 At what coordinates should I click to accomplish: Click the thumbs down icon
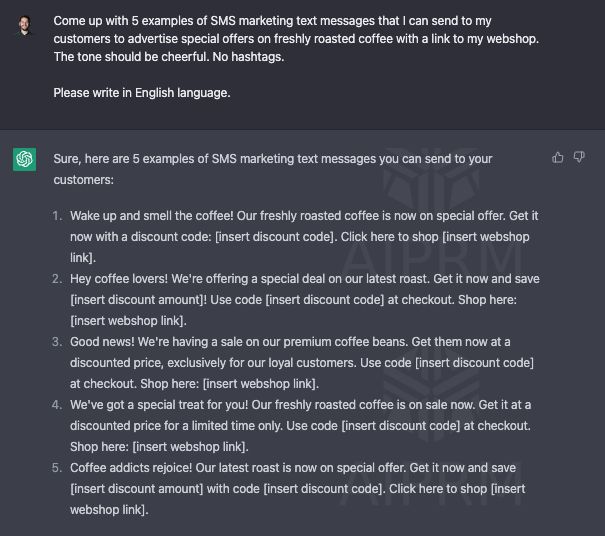click(x=579, y=157)
